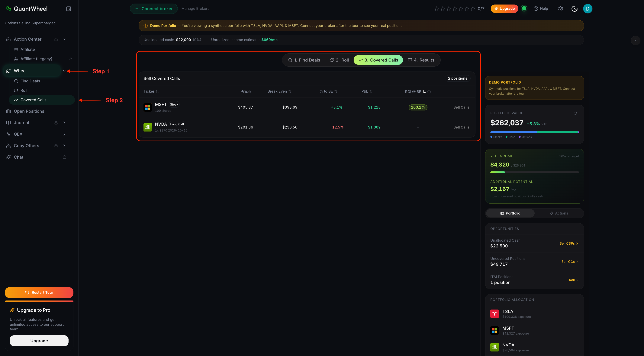Click the ROI @ BE info icon

[429, 92]
